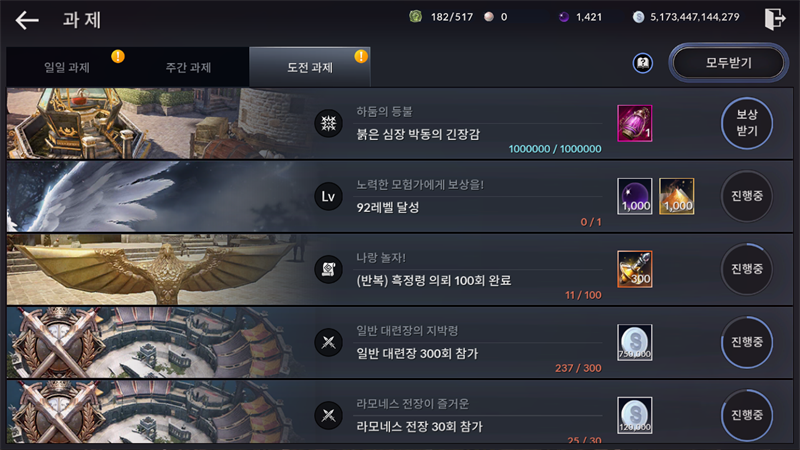The height and width of the screenshot is (450, 800).
Task: Click 진행중 button for 일반 대련장 300회
Action: pyautogui.click(x=747, y=342)
